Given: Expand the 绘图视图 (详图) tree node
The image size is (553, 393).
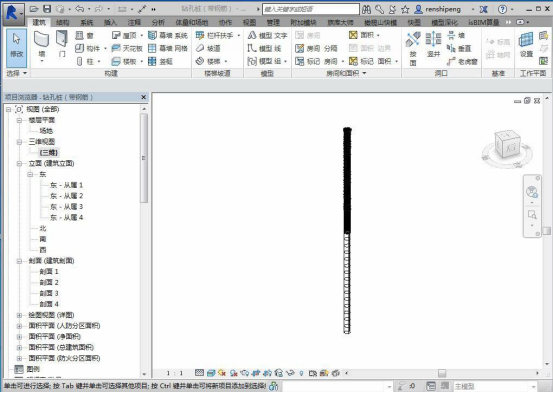Looking at the screenshot, I should (19, 315).
